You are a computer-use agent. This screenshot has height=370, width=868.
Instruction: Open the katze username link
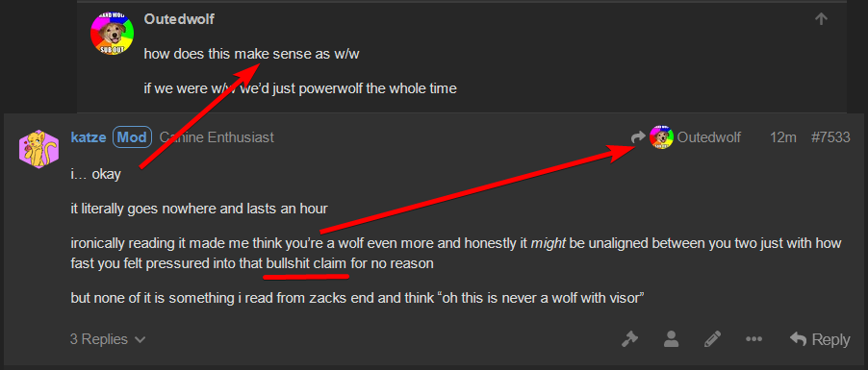[88, 137]
